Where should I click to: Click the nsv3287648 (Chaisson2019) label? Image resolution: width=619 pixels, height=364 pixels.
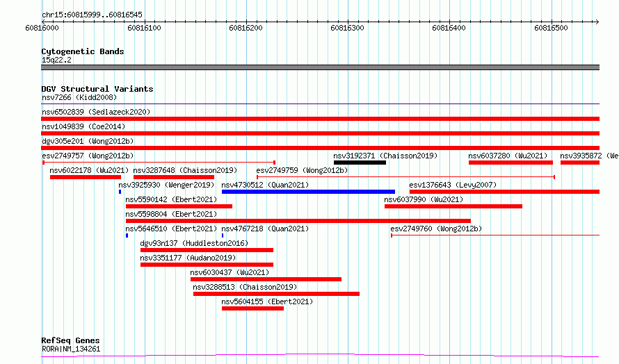(185, 170)
